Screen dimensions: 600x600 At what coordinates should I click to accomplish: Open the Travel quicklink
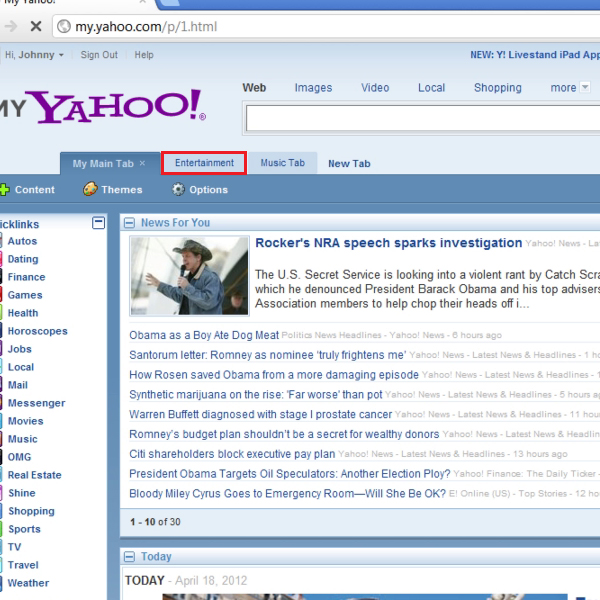23,565
